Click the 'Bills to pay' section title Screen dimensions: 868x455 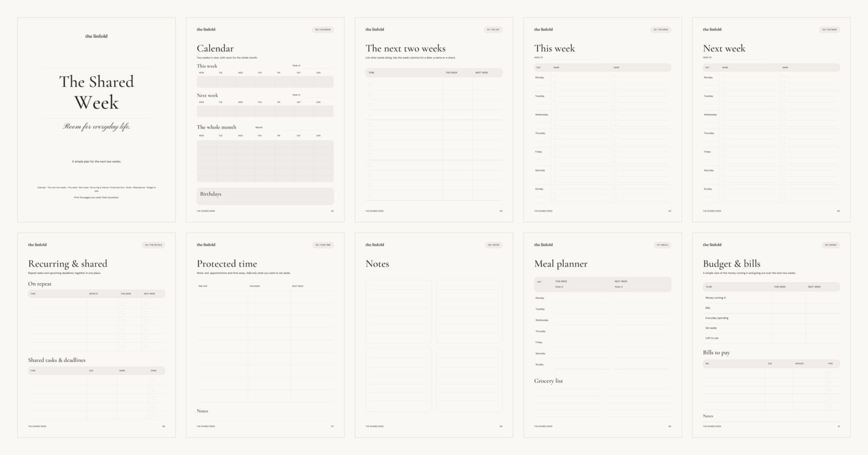pos(717,353)
